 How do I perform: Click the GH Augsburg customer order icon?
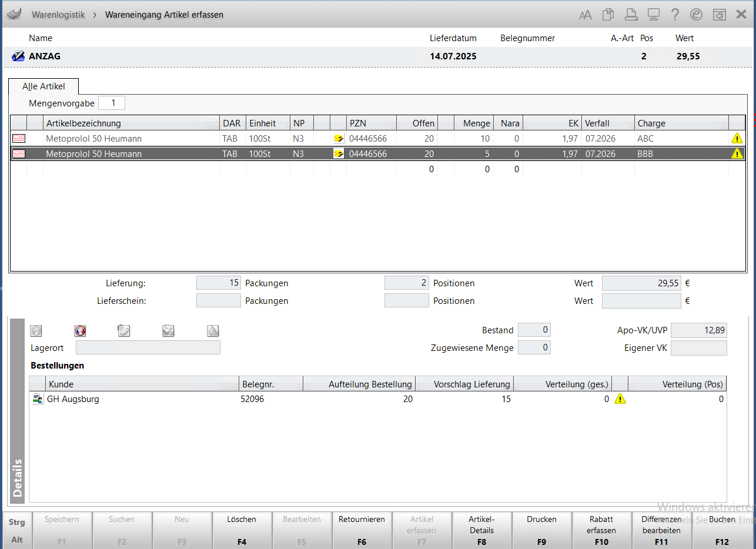tap(38, 399)
